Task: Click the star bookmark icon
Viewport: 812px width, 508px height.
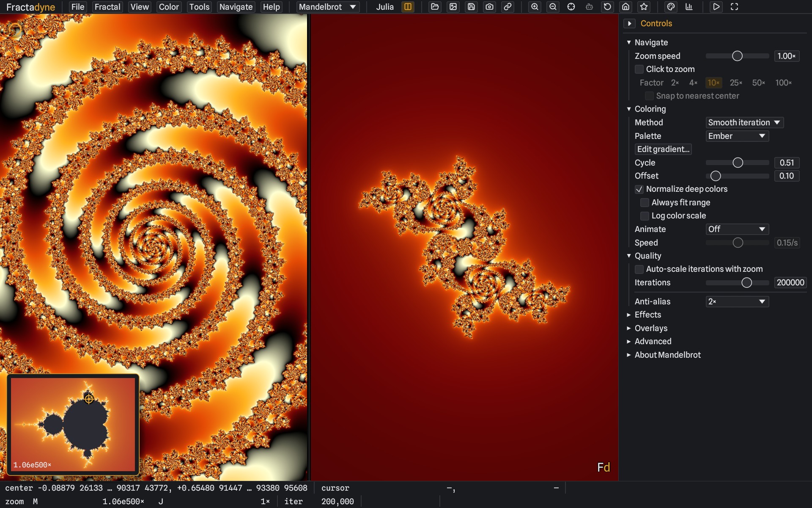Action: click(x=644, y=7)
